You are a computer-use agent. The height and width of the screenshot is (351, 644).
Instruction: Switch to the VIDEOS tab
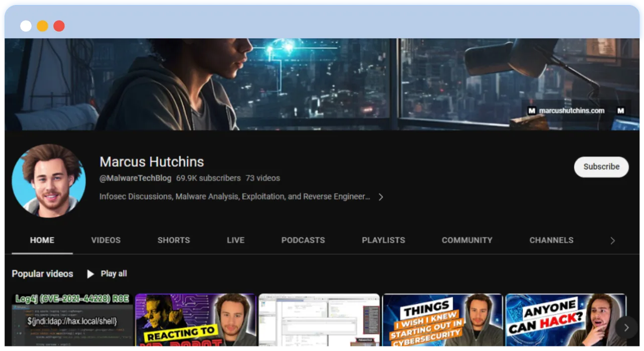(x=106, y=240)
